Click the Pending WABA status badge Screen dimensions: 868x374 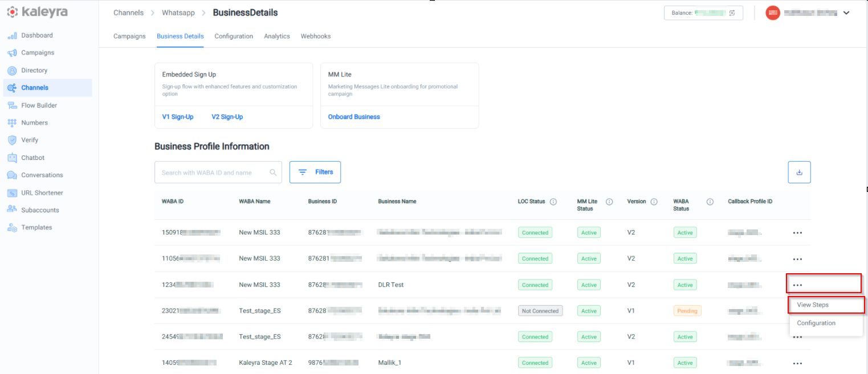tap(687, 311)
